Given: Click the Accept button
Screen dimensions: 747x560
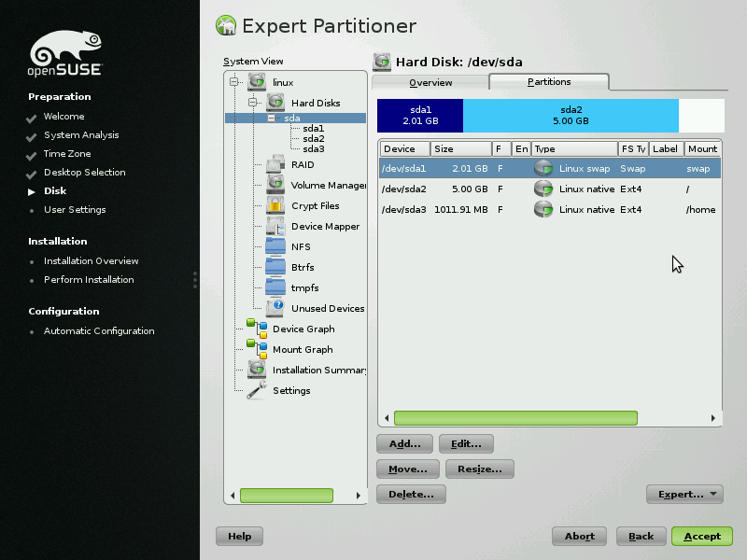Looking at the screenshot, I should 701,537.
